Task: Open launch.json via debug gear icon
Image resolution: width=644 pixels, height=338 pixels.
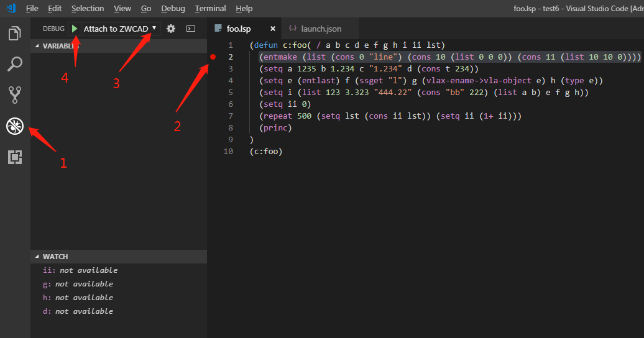Action: pyautogui.click(x=171, y=29)
